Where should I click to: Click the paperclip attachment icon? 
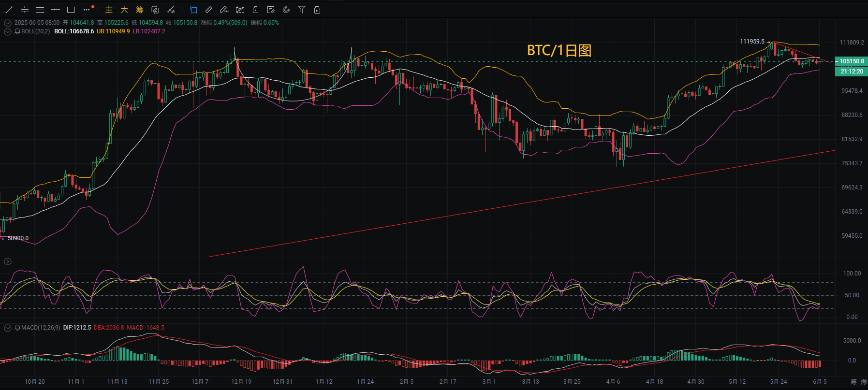pos(286,10)
